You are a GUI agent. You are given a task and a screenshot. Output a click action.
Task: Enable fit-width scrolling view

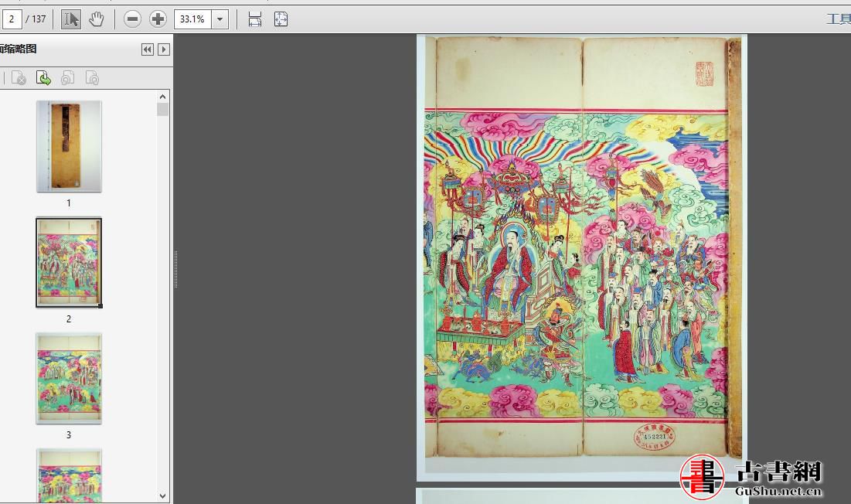(x=255, y=19)
